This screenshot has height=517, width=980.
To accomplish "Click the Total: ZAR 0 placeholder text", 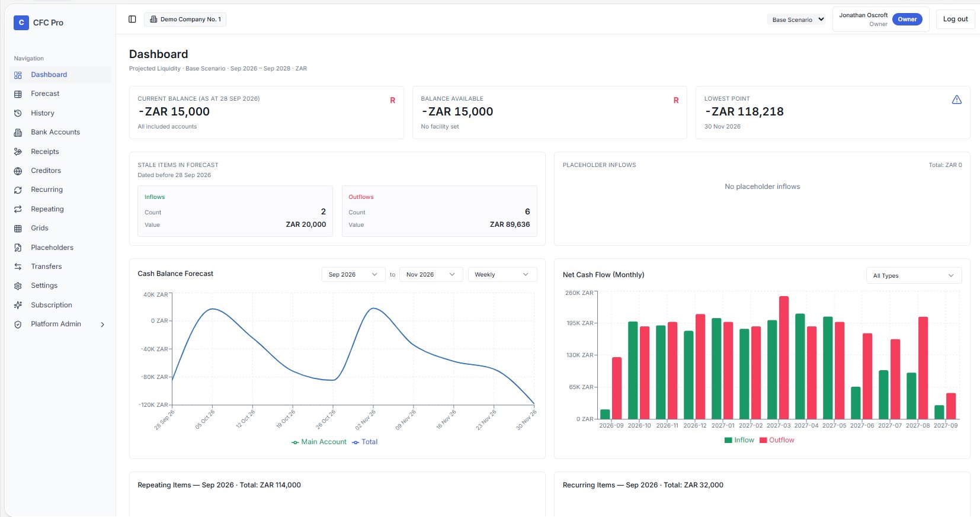I will 945,165.
